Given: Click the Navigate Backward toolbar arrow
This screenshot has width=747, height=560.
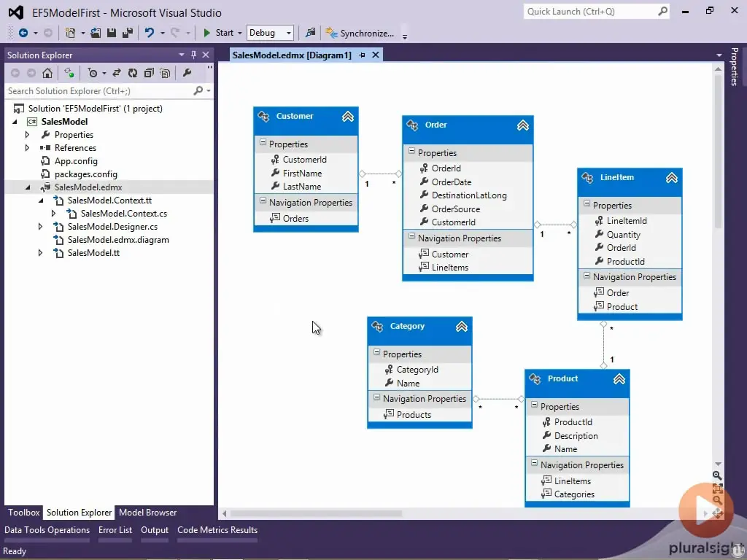Looking at the screenshot, I should (23, 33).
